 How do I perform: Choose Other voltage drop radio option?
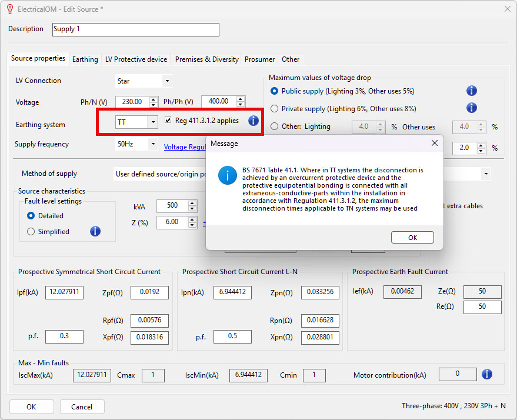click(274, 126)
